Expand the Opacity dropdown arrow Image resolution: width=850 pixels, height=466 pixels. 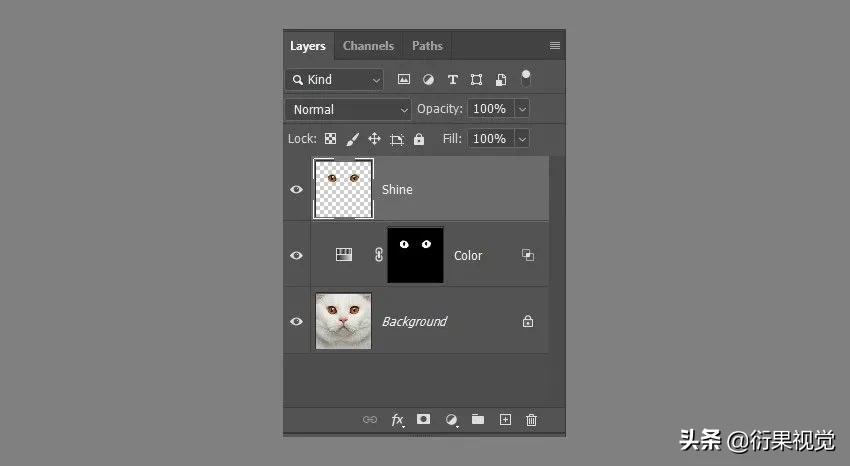pyautogui.click(x=522, y=109)
